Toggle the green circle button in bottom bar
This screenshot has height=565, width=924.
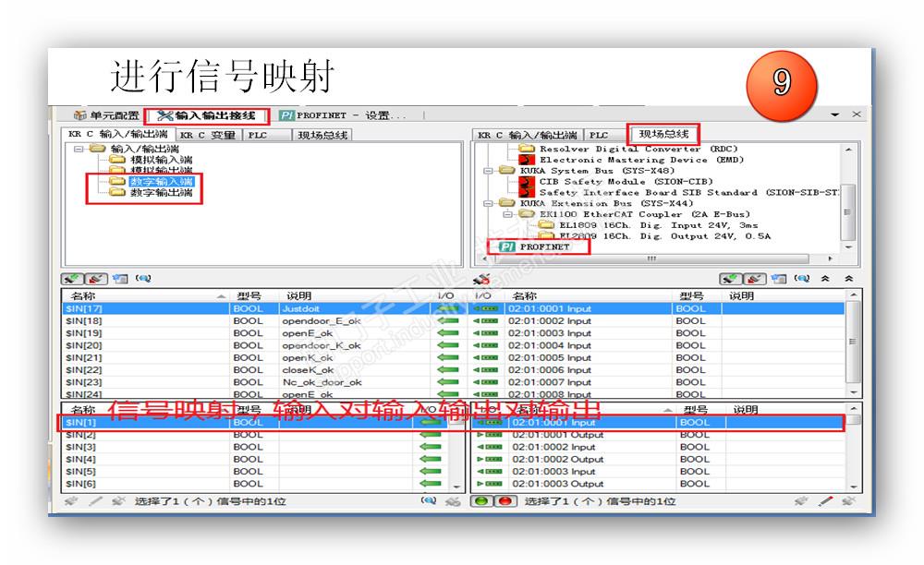(x=481, y=501)
